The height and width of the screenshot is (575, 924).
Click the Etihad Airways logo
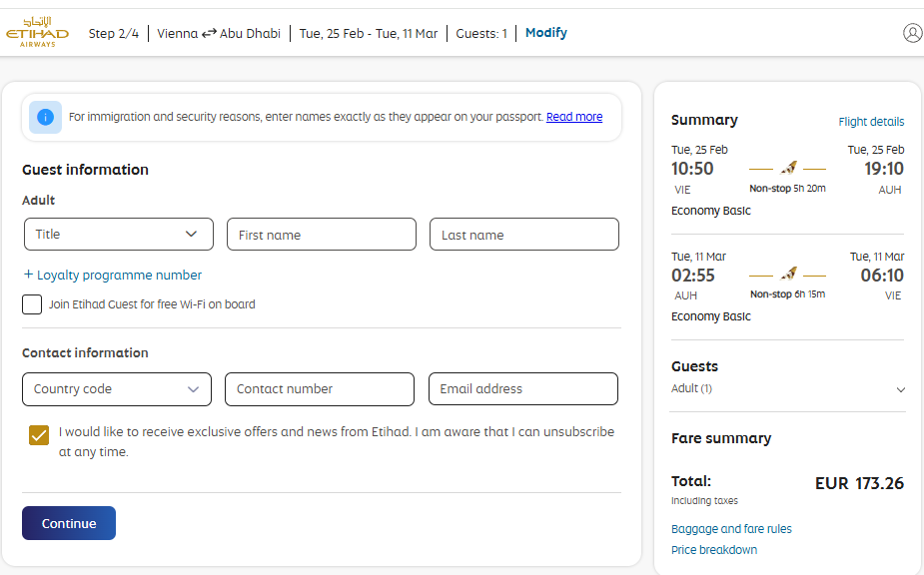[37, 32]
